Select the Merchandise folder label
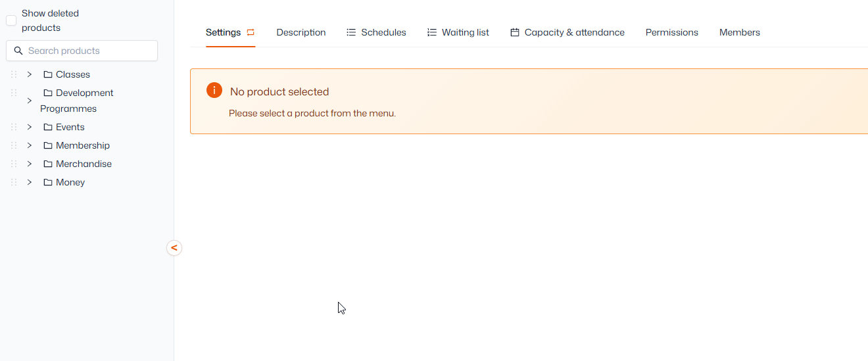 click(84, 164)
